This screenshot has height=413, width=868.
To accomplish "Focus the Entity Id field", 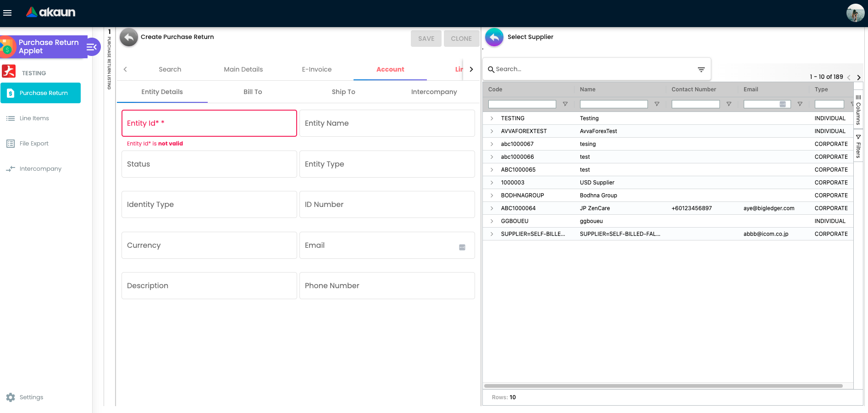I will 209,123.
